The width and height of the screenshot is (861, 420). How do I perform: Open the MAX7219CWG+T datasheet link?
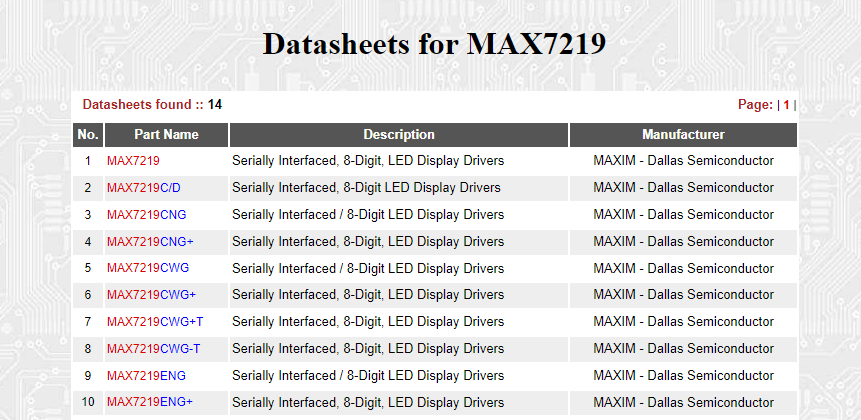pos(155,322)
